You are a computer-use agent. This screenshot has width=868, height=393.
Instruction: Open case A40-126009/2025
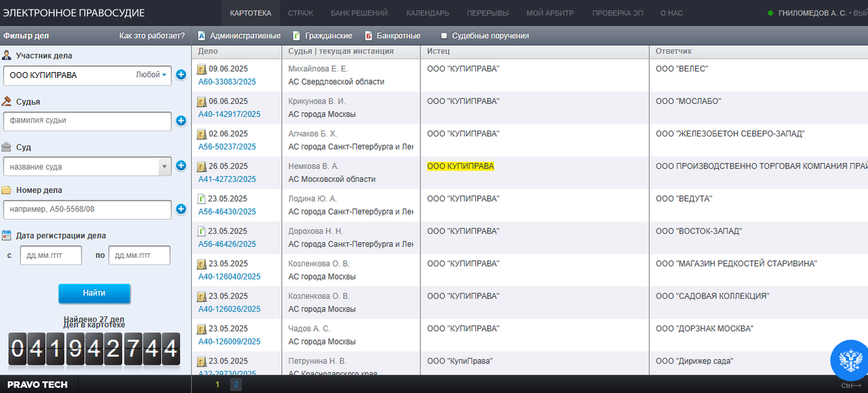(229, 342)
